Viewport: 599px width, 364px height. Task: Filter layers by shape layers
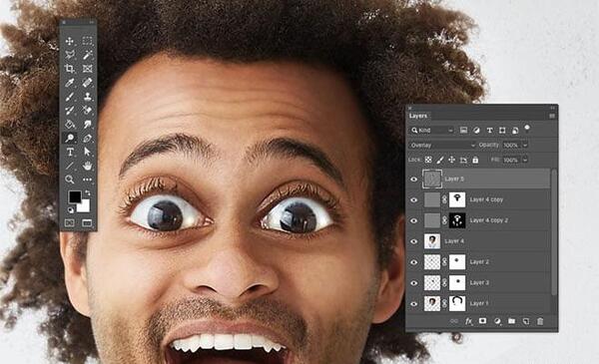tap(502, 131)
